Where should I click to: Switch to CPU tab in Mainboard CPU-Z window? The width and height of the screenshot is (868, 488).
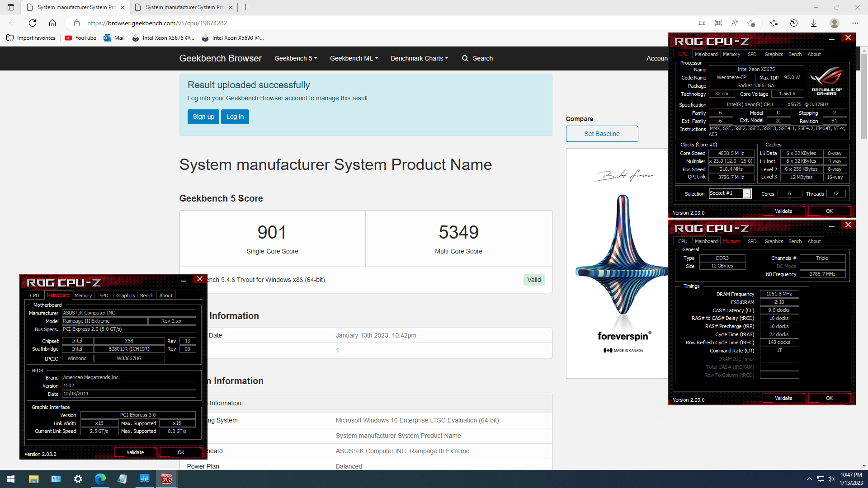click(34, 296)
